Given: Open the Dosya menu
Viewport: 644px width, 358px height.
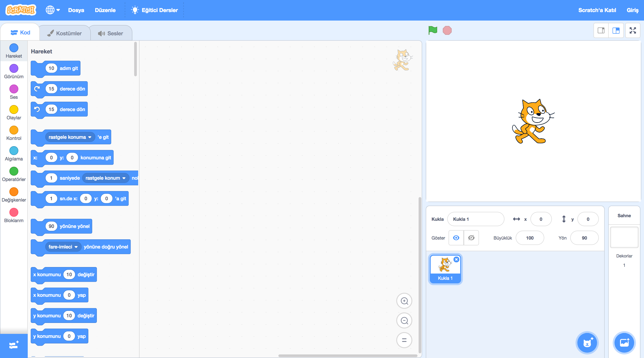Looking at the screenshot, I should click(76, 10).
